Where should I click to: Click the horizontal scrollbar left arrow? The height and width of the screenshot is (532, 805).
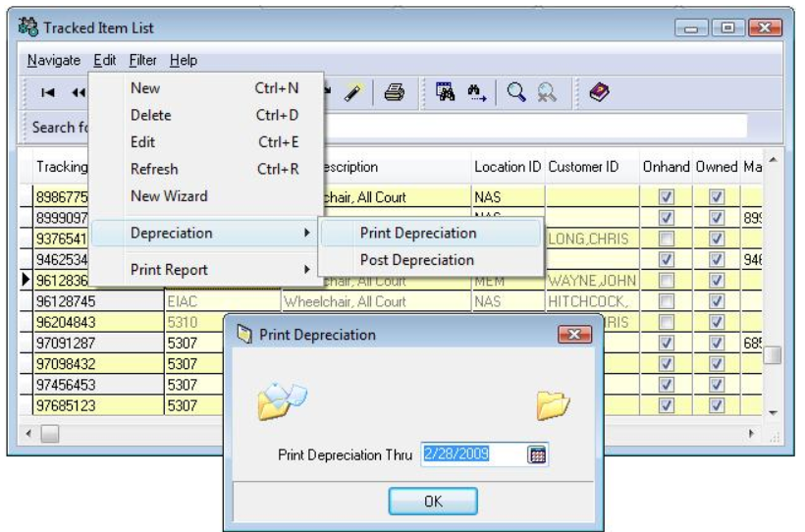(29, 433)
